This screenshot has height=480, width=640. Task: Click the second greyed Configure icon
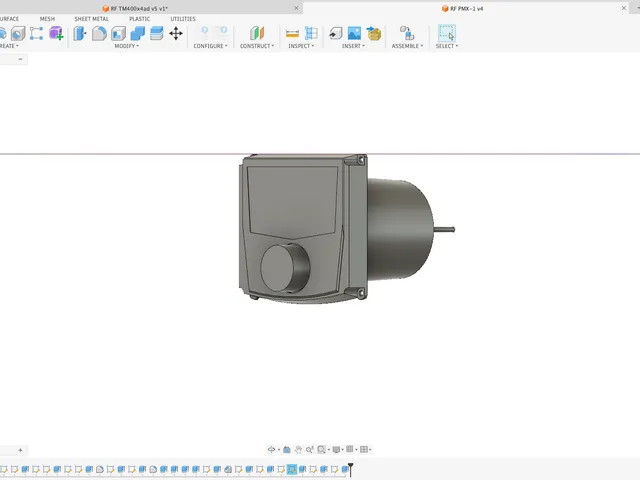click(x=222, y=33)
